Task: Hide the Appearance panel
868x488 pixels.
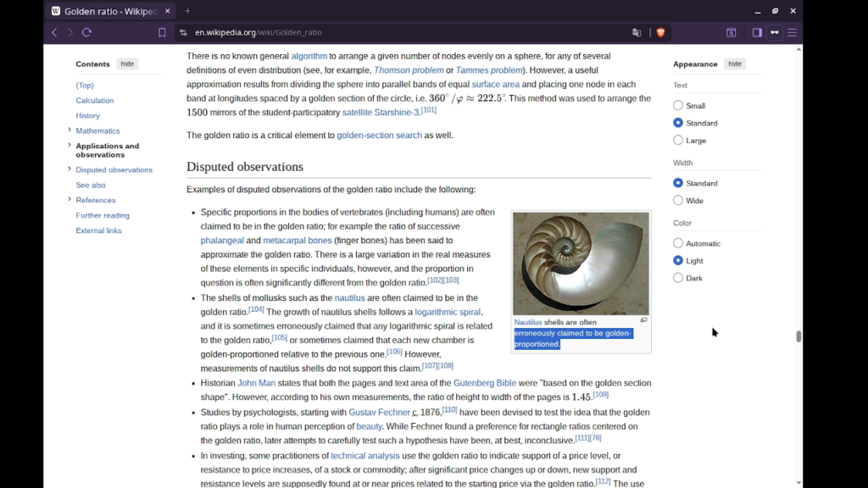Action: pos(735,64)
